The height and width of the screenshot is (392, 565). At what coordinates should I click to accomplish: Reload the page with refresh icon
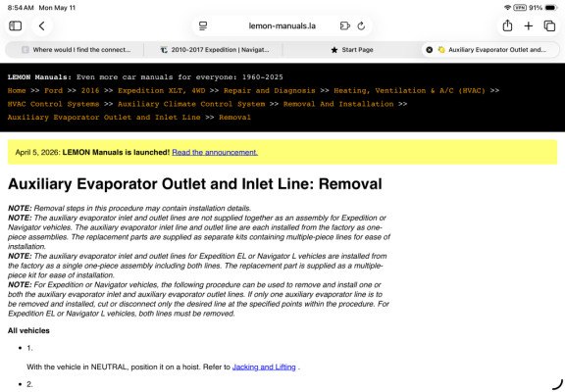coord(361,25)
